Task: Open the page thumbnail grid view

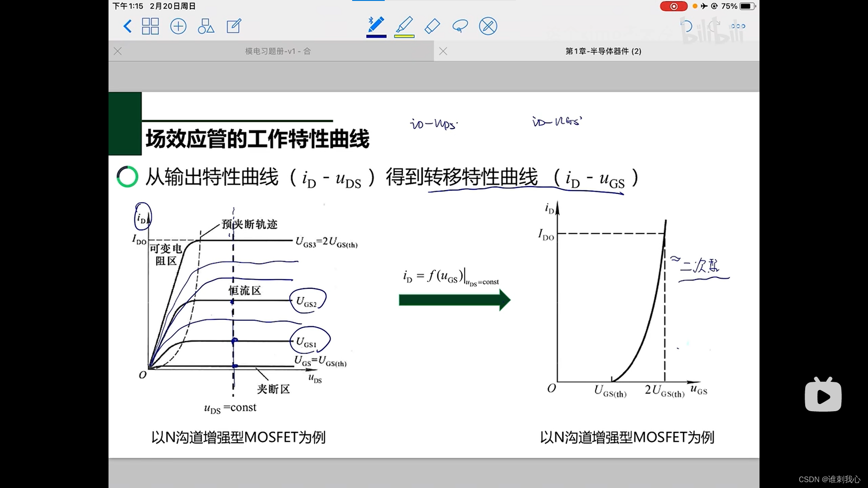Action: pyautogui.click(x=150, y=26)
